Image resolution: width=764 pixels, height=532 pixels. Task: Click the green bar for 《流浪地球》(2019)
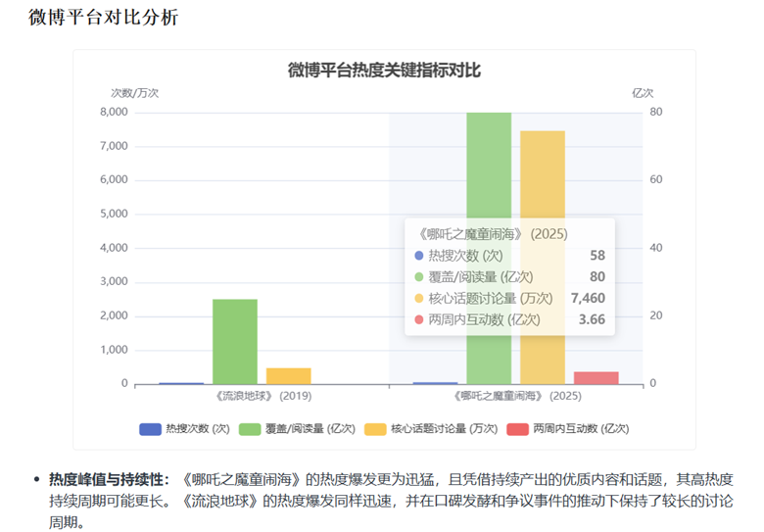point(235,342)
